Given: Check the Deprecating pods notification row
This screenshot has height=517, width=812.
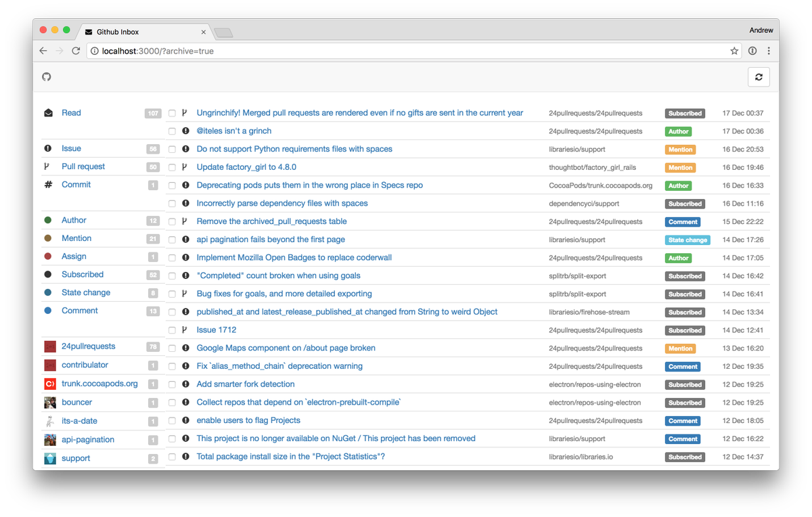Looking at the screenshot, I should tap(172, 185).
